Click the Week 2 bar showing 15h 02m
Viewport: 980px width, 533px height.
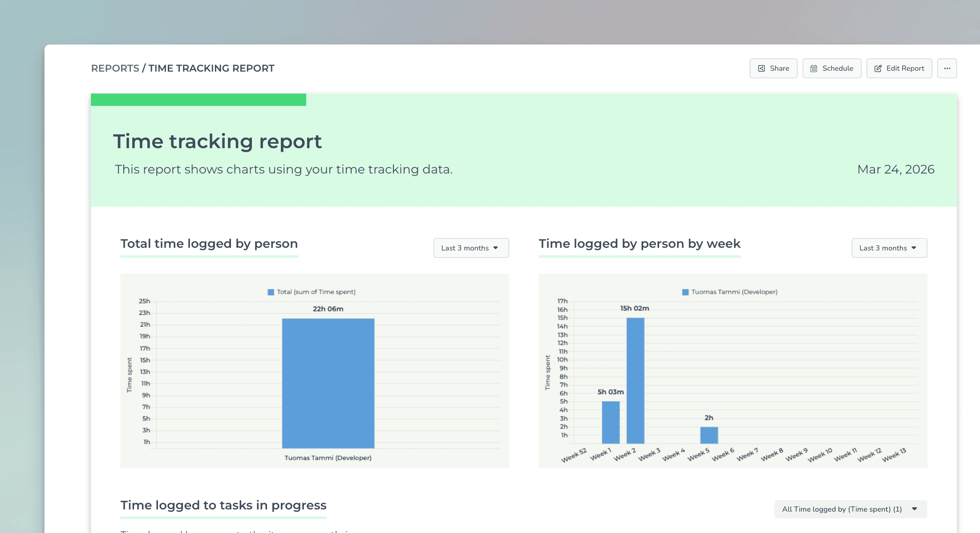[x=635, y=380]
